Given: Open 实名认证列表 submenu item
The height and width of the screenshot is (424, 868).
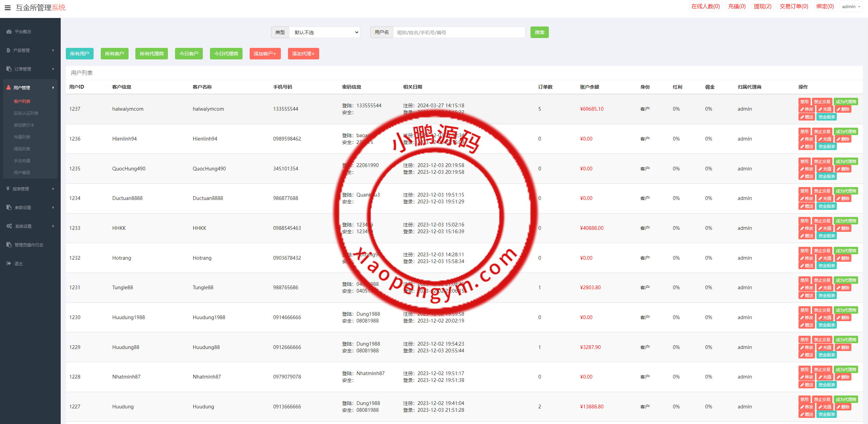Looking at the screenshot, I should [26, 113].
